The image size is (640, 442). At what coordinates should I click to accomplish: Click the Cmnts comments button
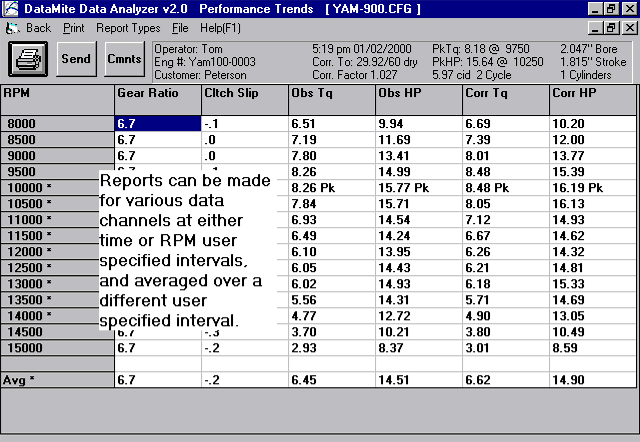point(124,59)
